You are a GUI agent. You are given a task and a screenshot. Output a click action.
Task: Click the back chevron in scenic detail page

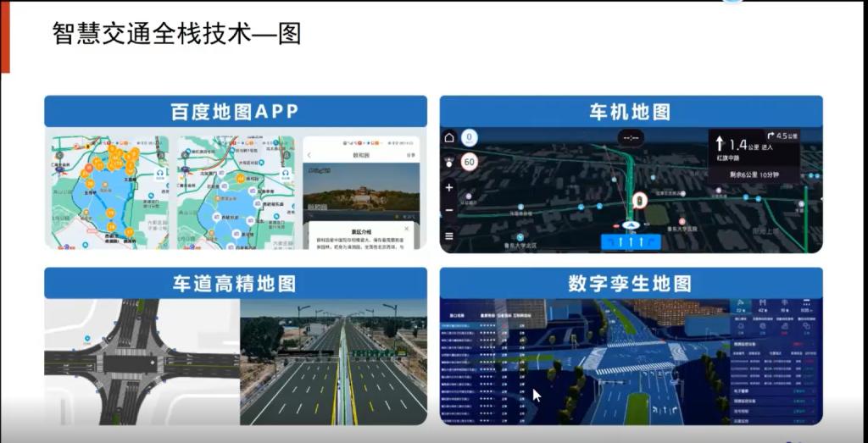[309, 155]
